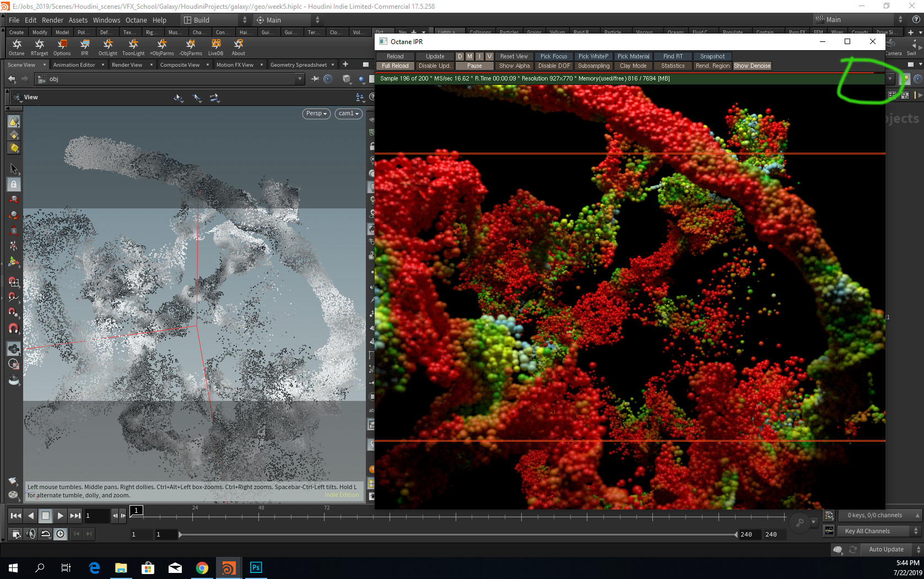The width and height of the screenshot is (924, 579).
Task: Toggle Clay Mode in Octane IPR
Action: point(633,66)
